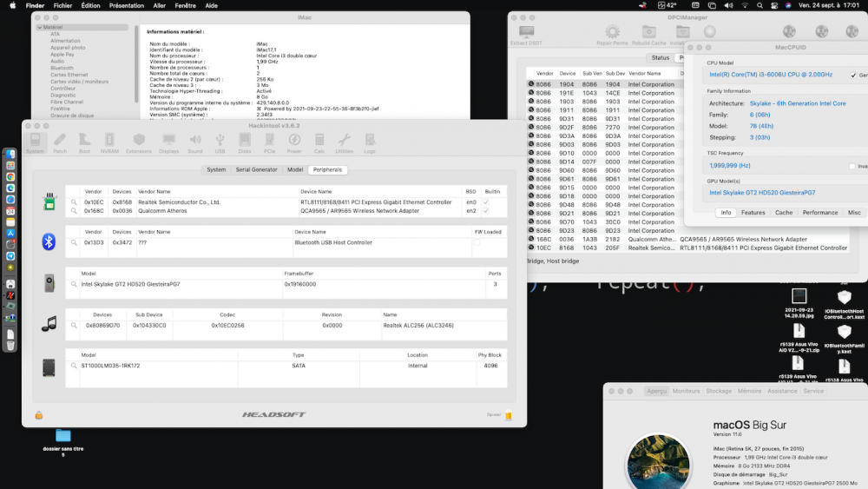Screen dimensions: 868x489
Task: Open the PCIe section in Hackintool
Action: [269, 143]
